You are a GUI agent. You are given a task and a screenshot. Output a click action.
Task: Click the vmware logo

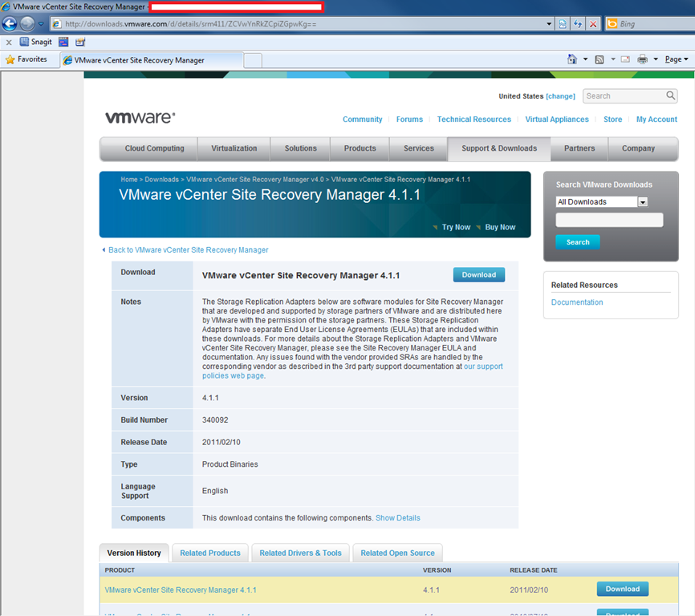(x=140, y=117)
